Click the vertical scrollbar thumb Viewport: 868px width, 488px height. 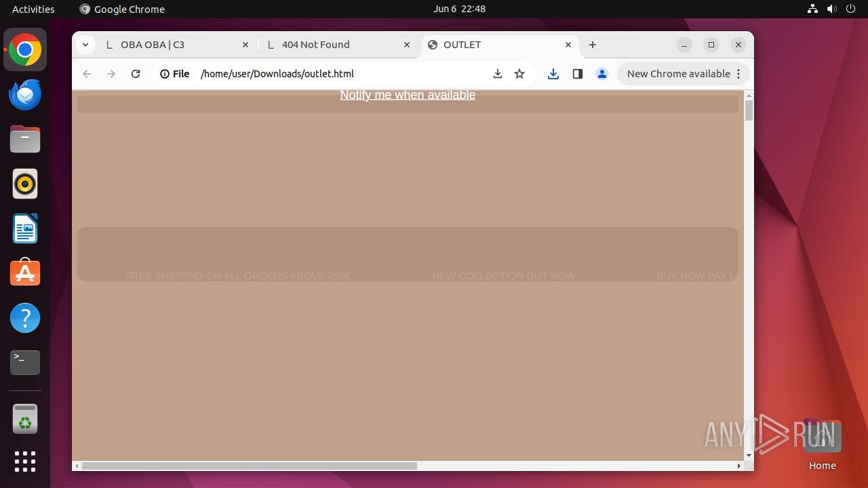pyautogui.click(x=749, y=110)
